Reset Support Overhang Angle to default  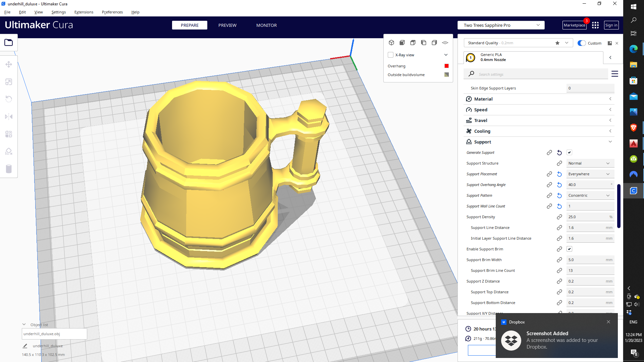point(559,185)
